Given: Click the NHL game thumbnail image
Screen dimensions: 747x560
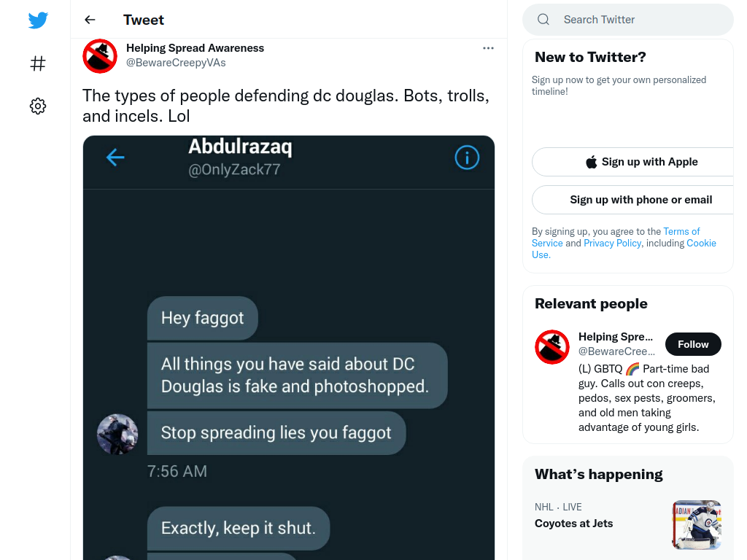Looking at the screenshot, I should pos(697,524).
